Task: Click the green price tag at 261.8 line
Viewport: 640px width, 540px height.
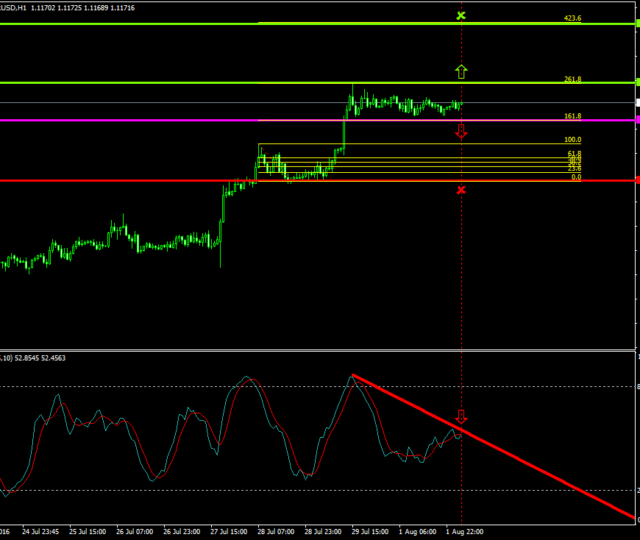Action: pos(636,82)
